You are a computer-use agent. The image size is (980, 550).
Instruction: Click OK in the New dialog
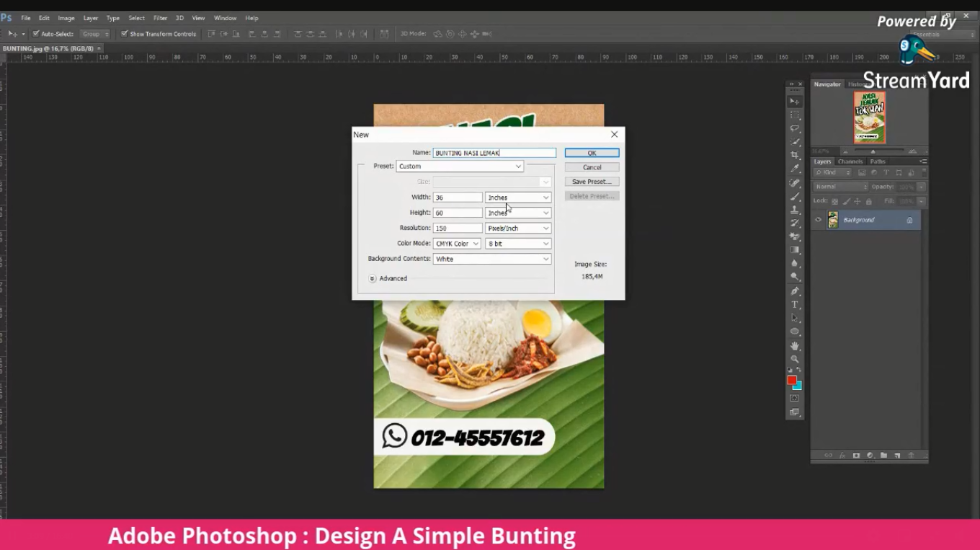coord(592,153)
